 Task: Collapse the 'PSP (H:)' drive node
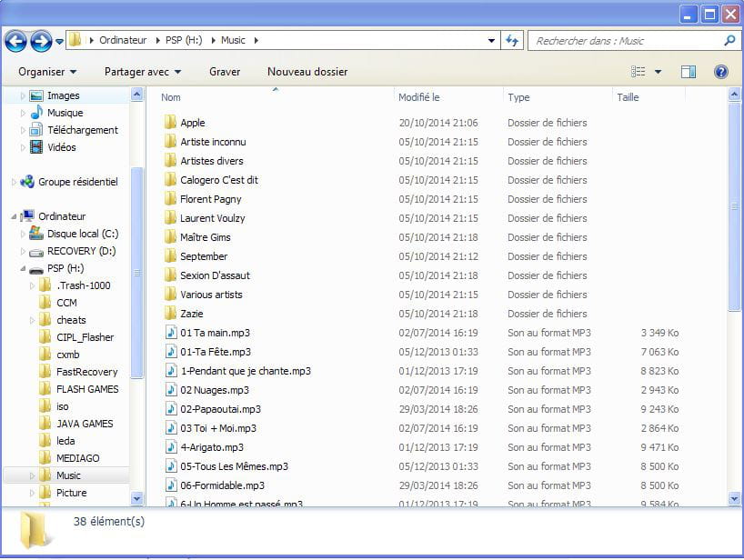click(x=23, y=268)
